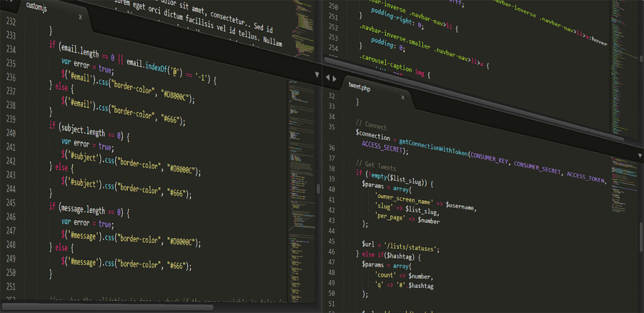
Task: Close the tweet.php tab
Action: pyautogui.click(x=403, y=97)
